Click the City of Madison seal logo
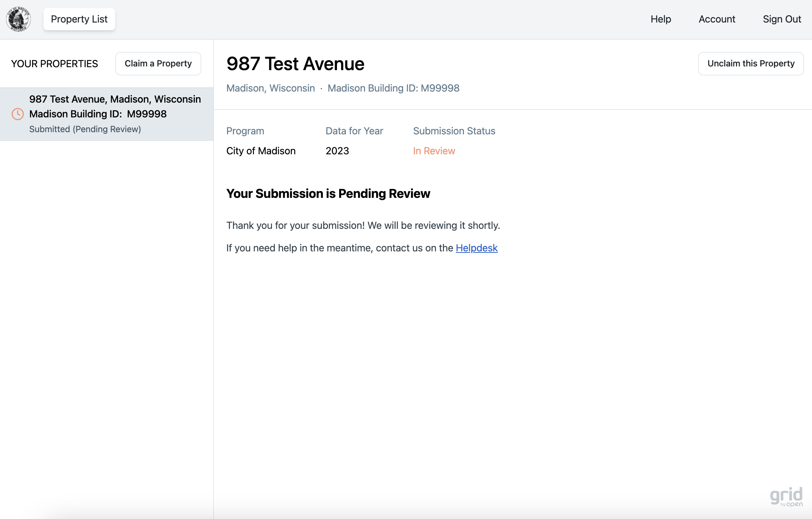Screen dimensions: 812x519 pos(18,19)
